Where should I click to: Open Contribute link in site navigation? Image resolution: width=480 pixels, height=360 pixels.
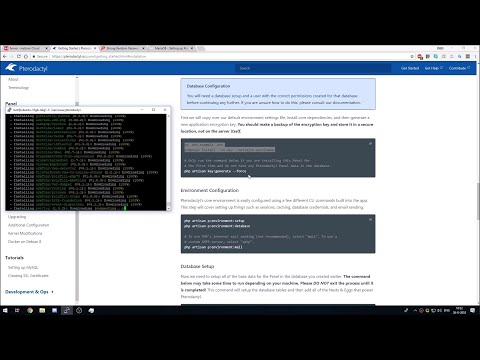click(x=459, y=68)
